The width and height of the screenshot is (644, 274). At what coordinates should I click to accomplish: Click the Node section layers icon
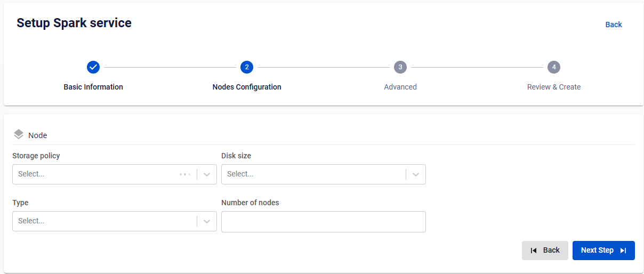(x=19, y=134)
